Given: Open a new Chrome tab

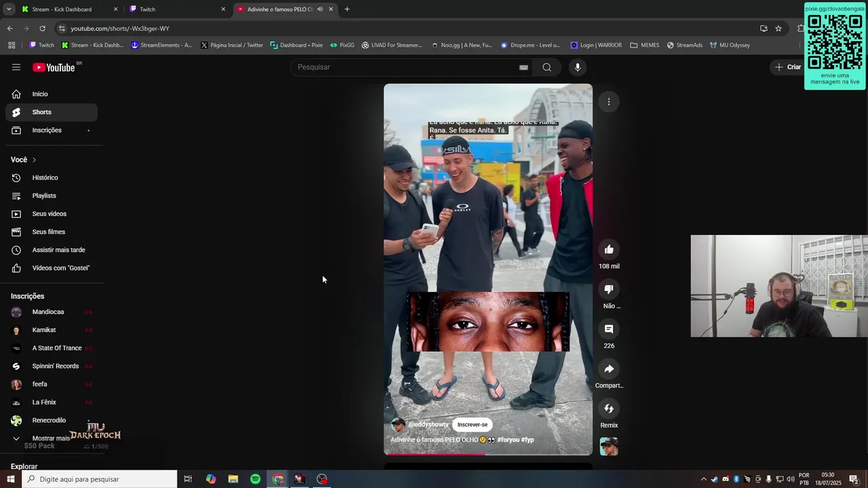Looking at the screenshot, I should 347,9.
